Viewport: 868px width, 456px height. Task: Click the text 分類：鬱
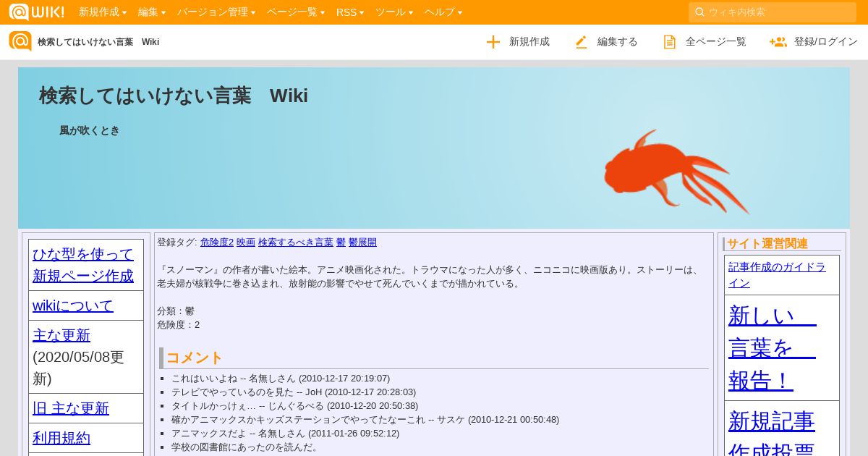[x=176, y=311]
